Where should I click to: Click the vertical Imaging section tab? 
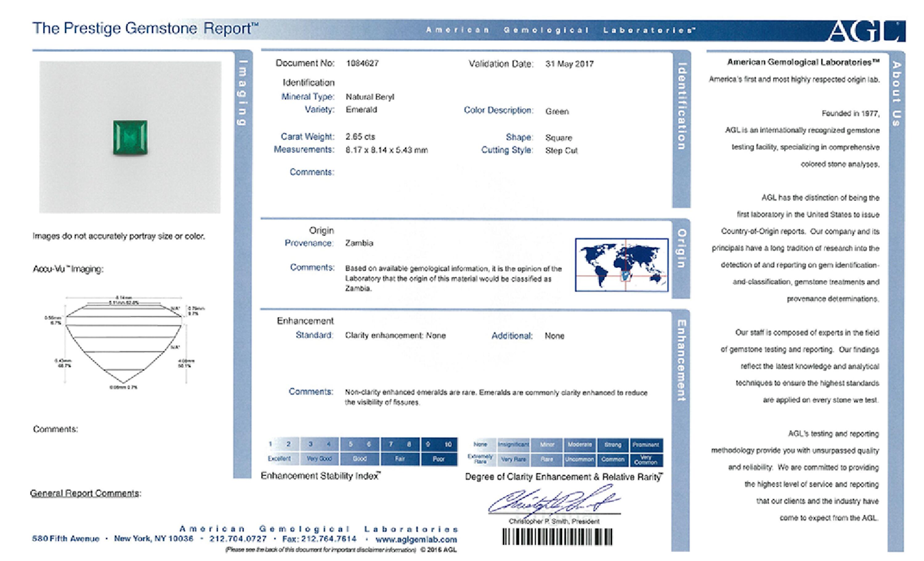243,93
